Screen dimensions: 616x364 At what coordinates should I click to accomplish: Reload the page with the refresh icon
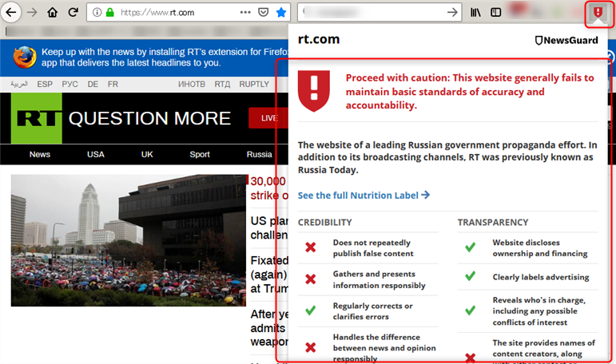click(x=74, y=12)
